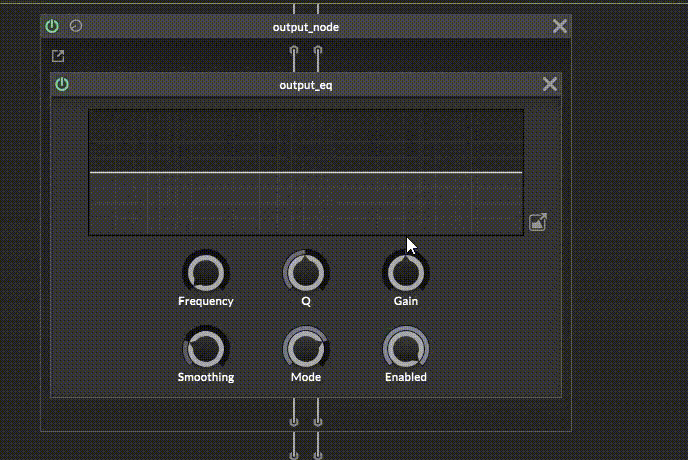Click the left input pin of output_node
Screen dimensions: 688x460
pyautogui.click(x=294, y=52)
